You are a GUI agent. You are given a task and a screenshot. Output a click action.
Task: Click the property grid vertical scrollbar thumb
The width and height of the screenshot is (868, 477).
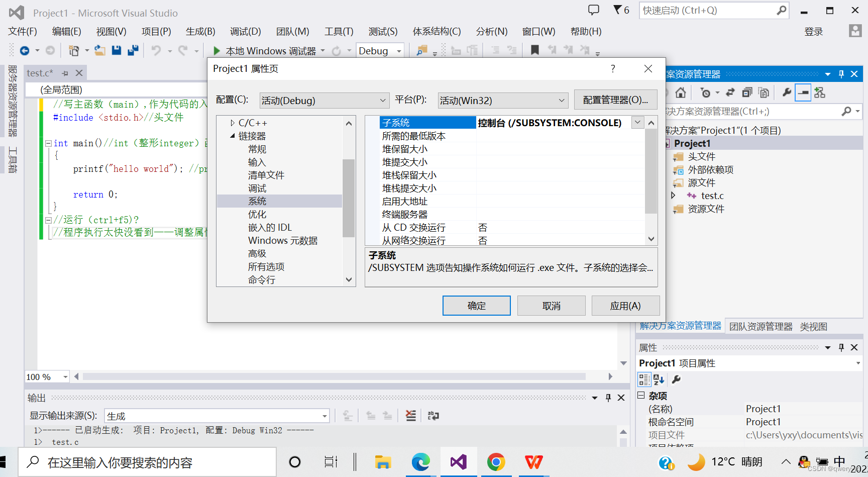[x=651, y=171]
